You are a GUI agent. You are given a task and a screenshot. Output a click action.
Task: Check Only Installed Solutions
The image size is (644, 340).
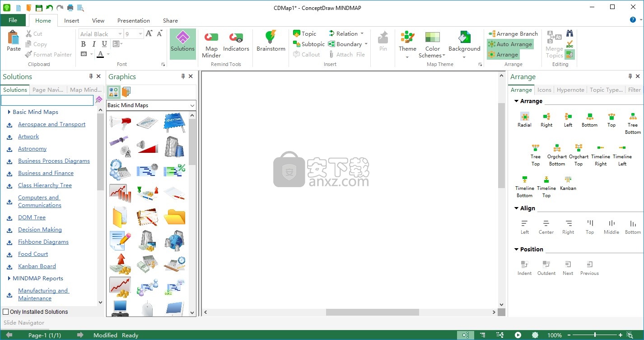6,312
